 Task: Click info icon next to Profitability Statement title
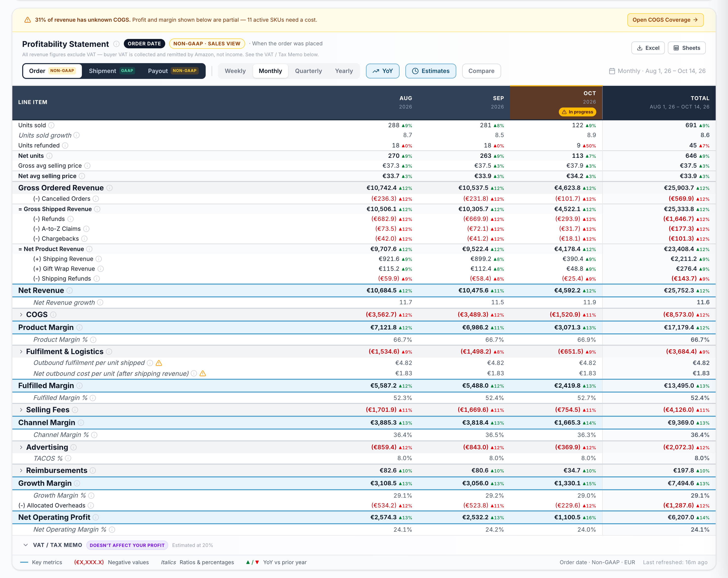116,44
